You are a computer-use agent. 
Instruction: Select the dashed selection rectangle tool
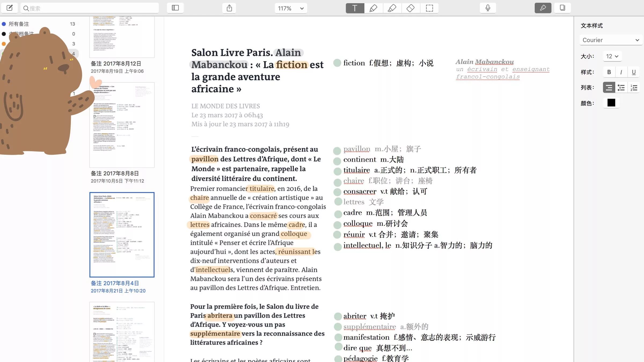pos(429,8)
